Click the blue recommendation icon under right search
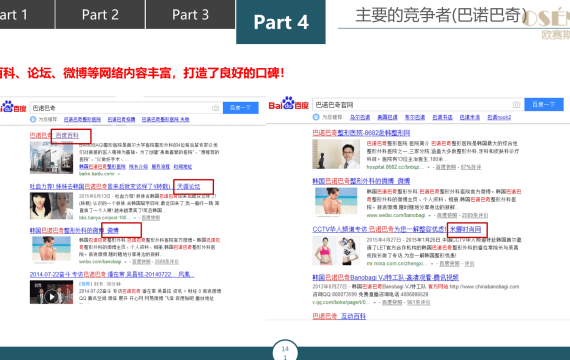This screenshot has height=360, width=570. [316, 117]
